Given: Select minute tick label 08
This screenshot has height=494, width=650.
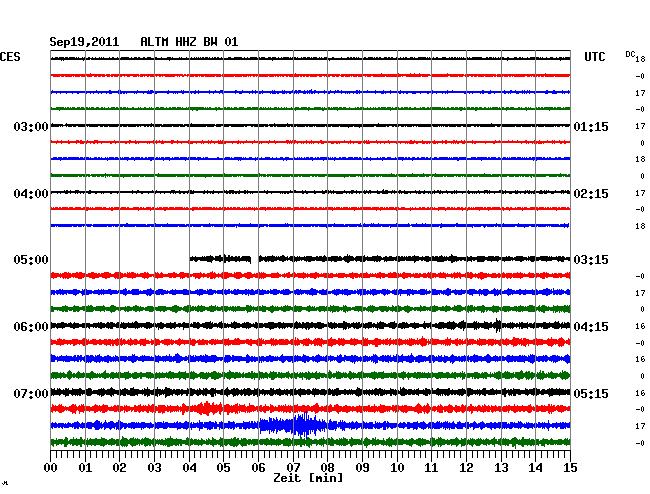Looking at the screenshot, I should [x=327, y=467].
